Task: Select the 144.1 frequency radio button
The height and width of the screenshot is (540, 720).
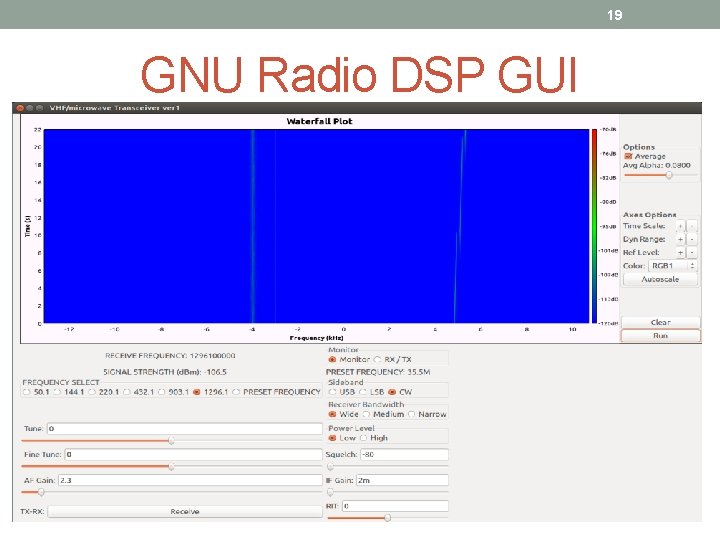Action: tap(57, 392)
